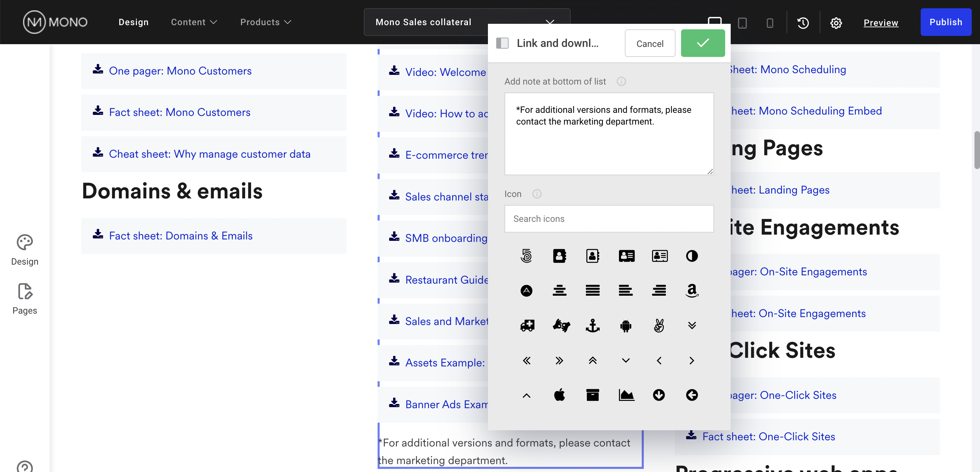Image resolution: width=980 pixels, height=472 pixels.
Task: Switch to mobile phone preview icon
Action: point(770,23)
